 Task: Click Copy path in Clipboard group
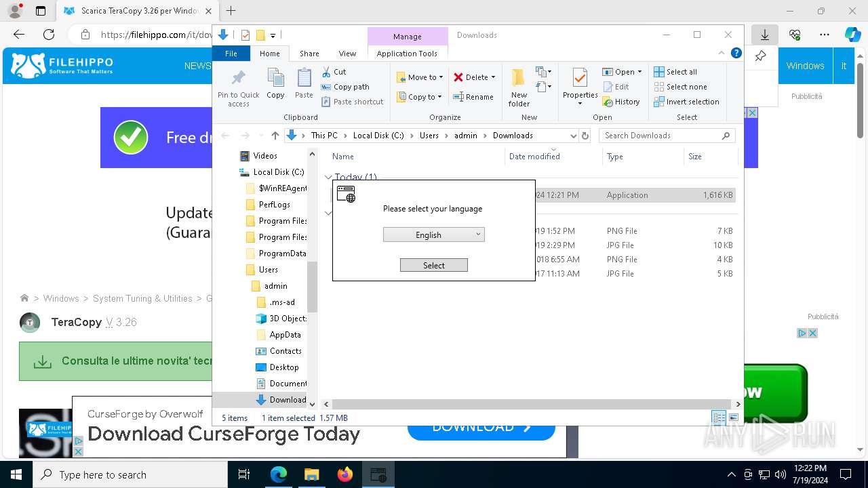click(345, 87)
